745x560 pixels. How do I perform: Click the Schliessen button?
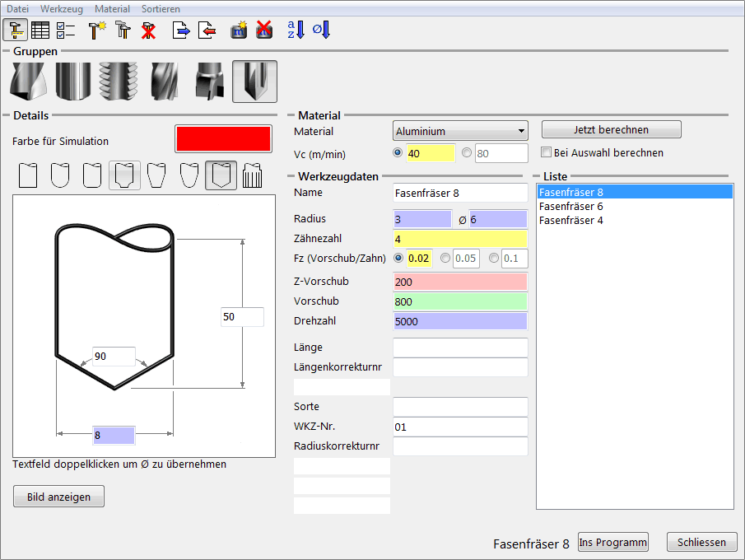click(701, 543)
